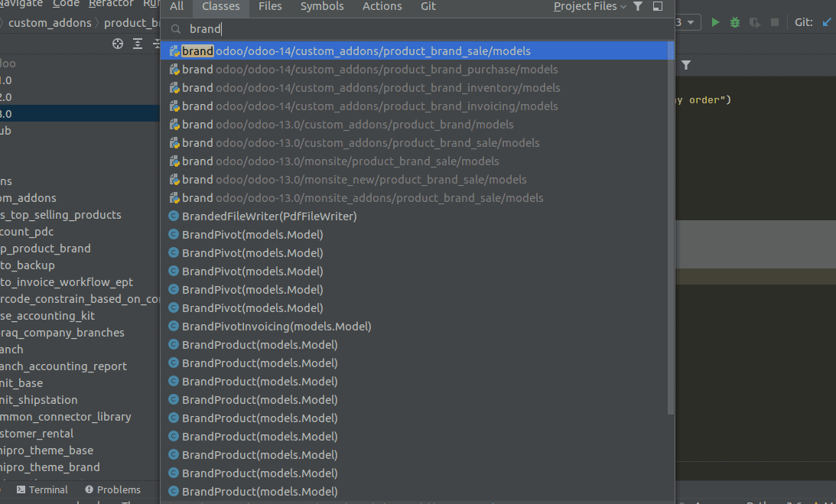Select stomer_rental folder in tree

(x=37, y=434)
